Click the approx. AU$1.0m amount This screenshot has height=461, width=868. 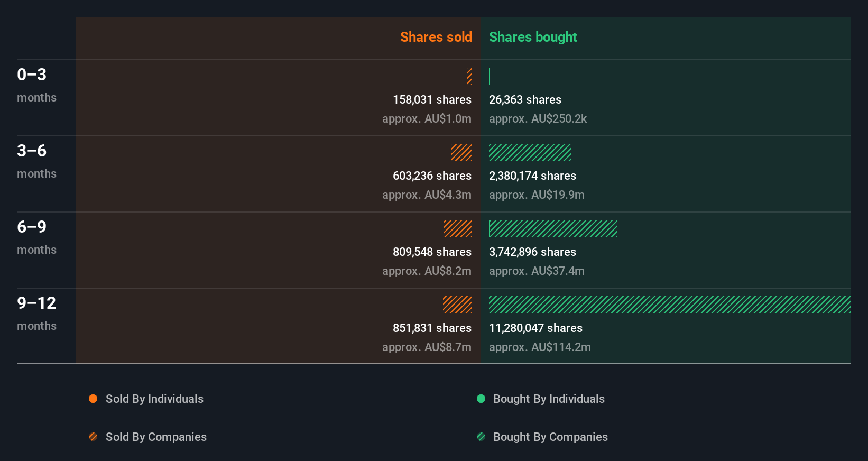click(427, 119)
